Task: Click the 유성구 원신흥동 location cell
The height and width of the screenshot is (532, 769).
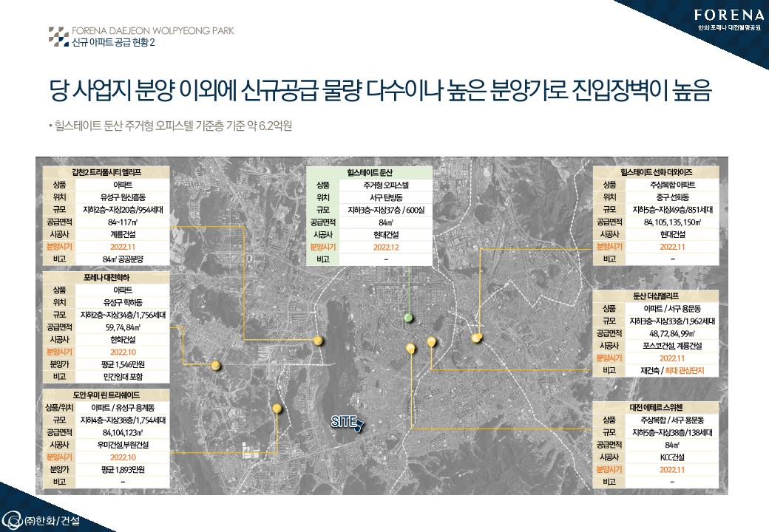Action: tap(123, 197)
